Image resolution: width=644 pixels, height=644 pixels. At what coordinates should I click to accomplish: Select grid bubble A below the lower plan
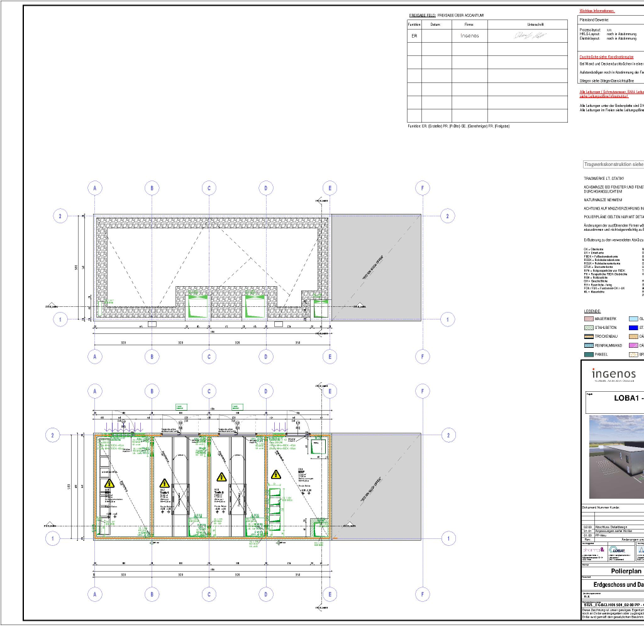point(94,594)
